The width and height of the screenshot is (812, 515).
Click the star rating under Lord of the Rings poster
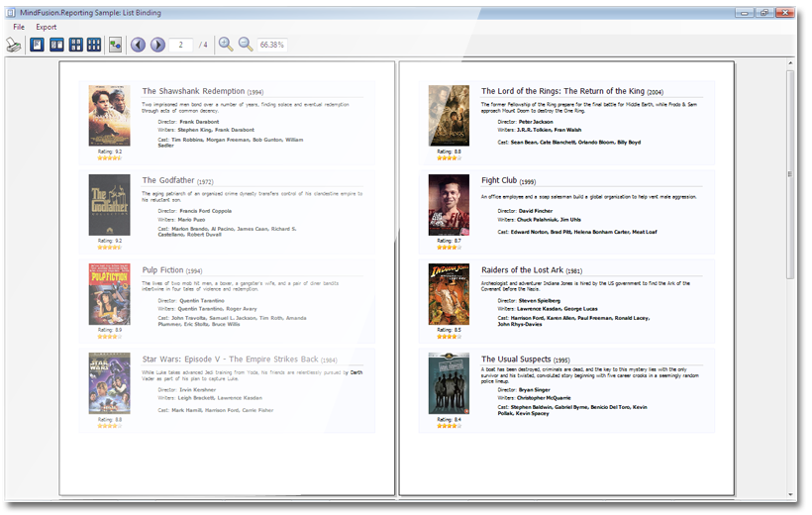(x=449, y=158)
